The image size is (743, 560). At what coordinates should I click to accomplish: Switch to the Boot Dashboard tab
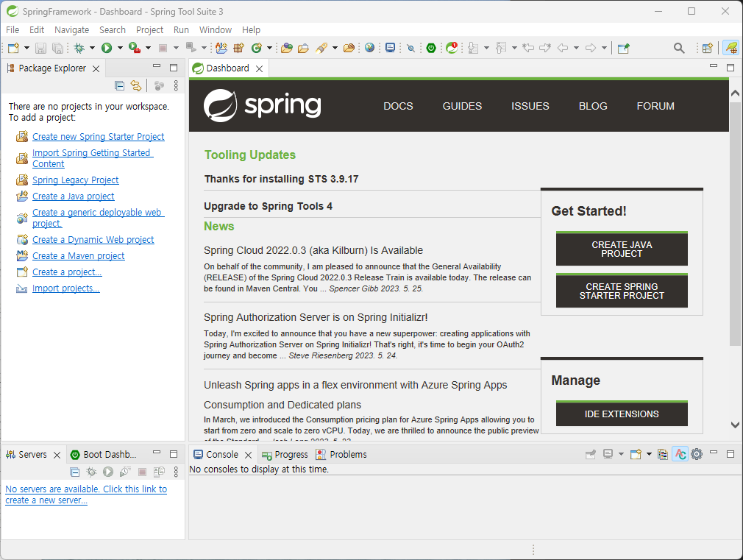104,454
